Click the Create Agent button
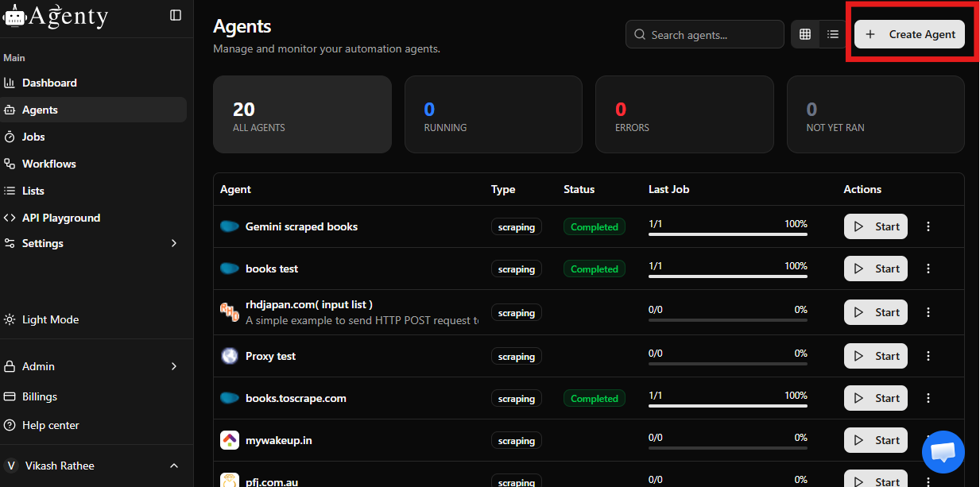Viewport: 980px width, 487px height. [x=909, y=34]
